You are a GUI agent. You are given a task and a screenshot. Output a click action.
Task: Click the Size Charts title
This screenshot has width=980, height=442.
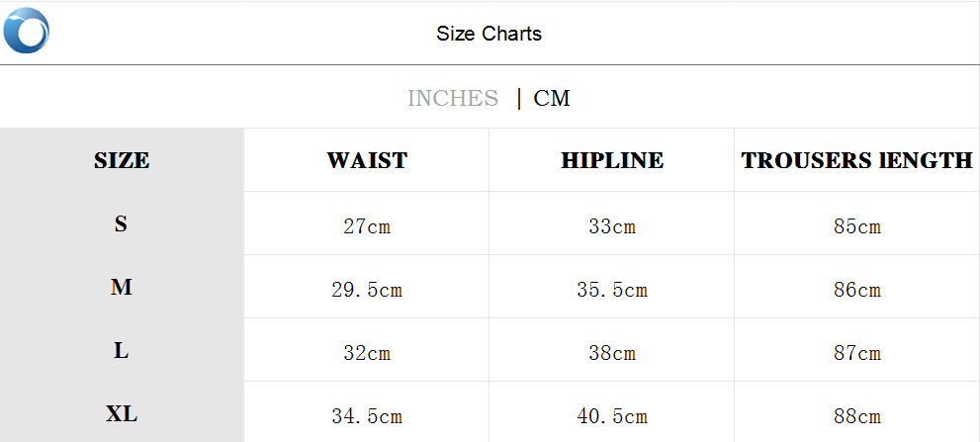(489, 34)
